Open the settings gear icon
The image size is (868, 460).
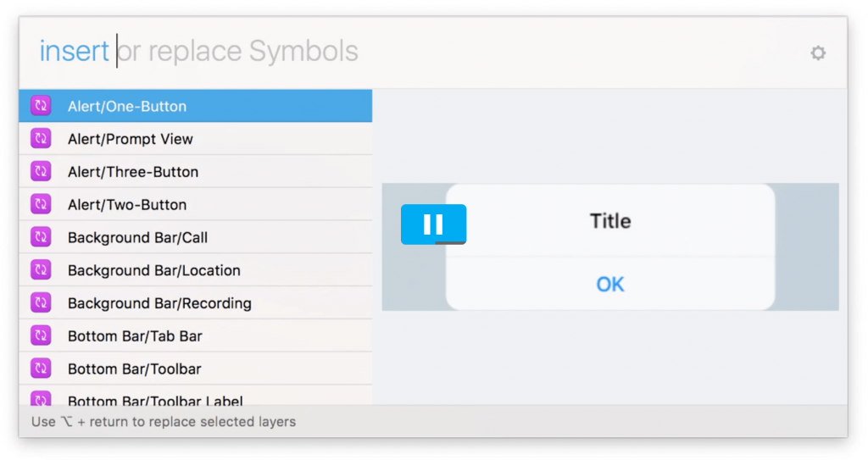pyautogui.click(x=817, y=53)
